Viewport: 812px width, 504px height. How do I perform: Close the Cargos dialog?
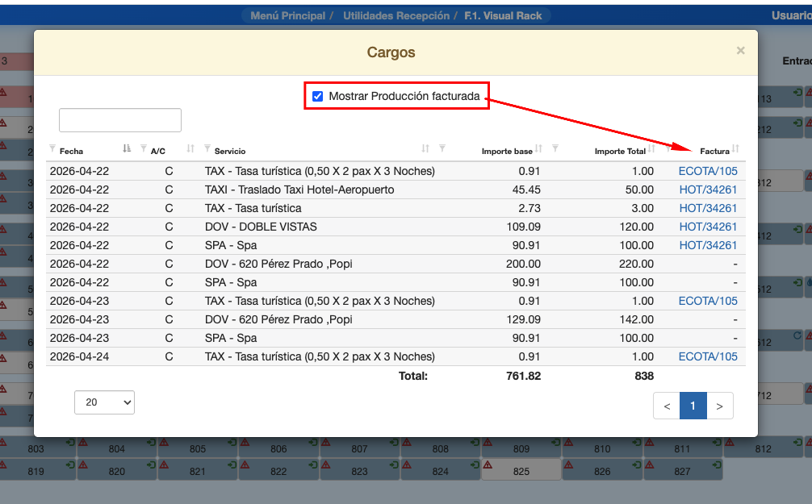click(x=740, y=51)
